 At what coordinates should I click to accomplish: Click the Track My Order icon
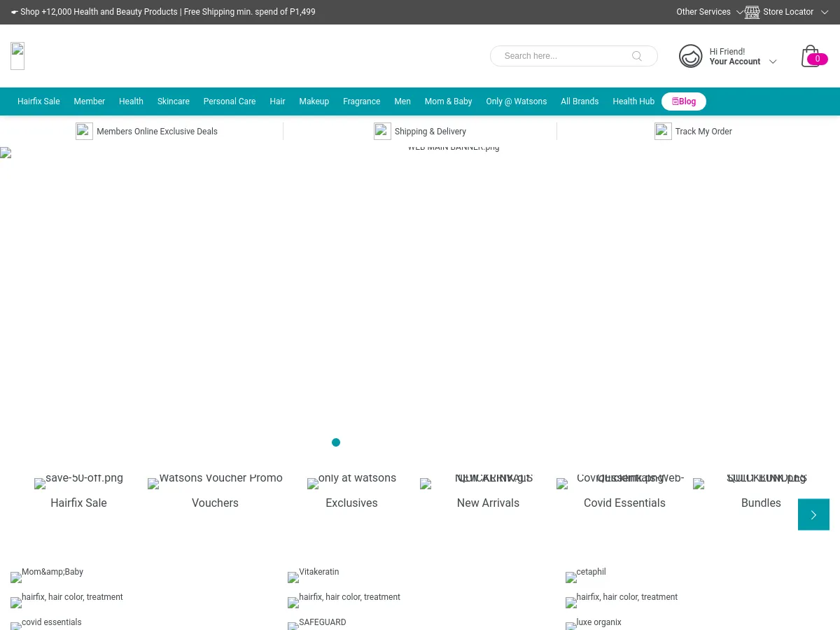(x=663, y=131)
